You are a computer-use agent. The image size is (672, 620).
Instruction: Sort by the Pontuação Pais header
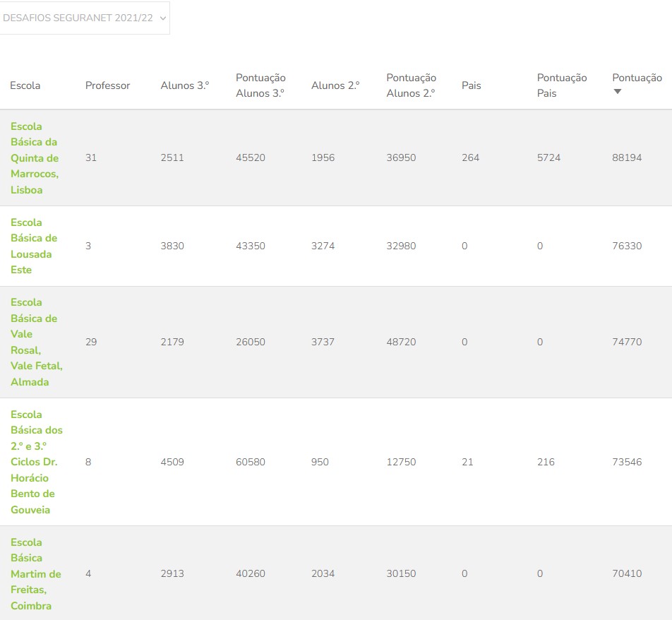coord(562,85)
